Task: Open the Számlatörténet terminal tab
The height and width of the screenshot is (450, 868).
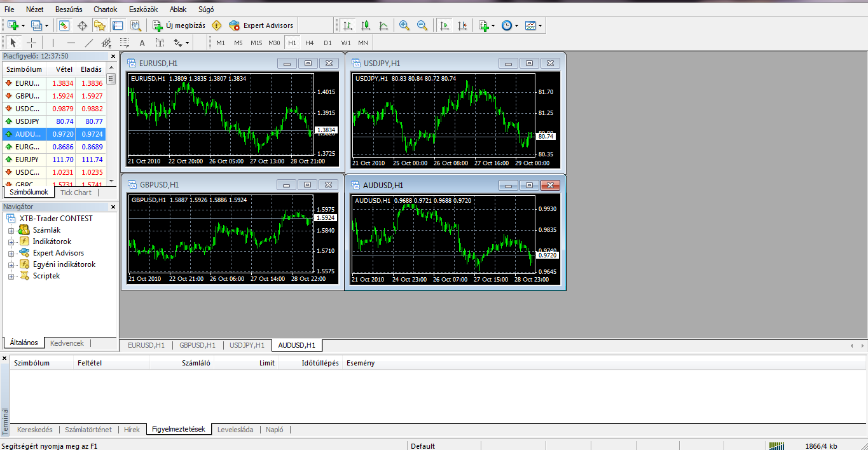Action: 88,430
